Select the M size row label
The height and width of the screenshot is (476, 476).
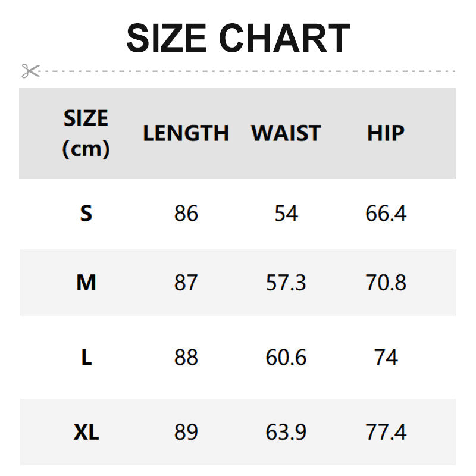pyautogui.click(x=86, y=283)
